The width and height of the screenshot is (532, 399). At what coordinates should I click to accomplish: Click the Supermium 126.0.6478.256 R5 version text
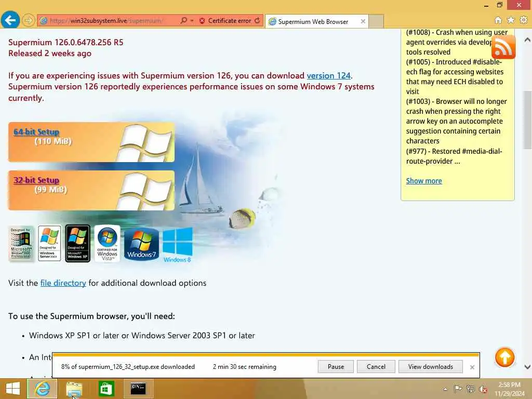[66, 43]
